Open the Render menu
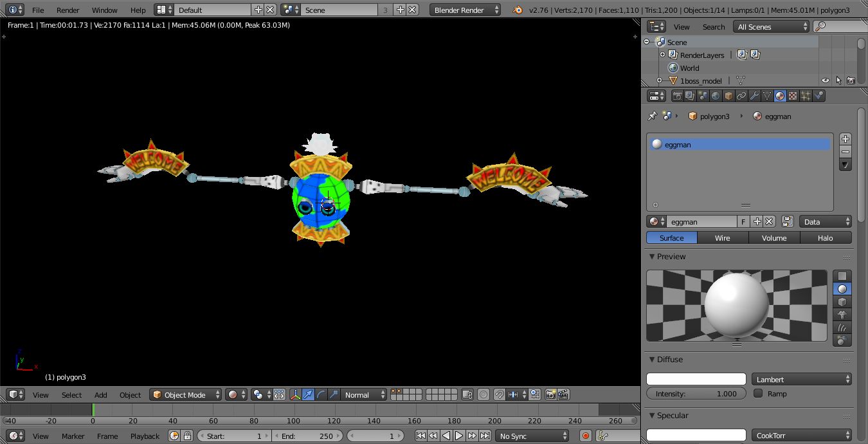Image resolution: width=868 pixels, height=444 pixels. 68,10
